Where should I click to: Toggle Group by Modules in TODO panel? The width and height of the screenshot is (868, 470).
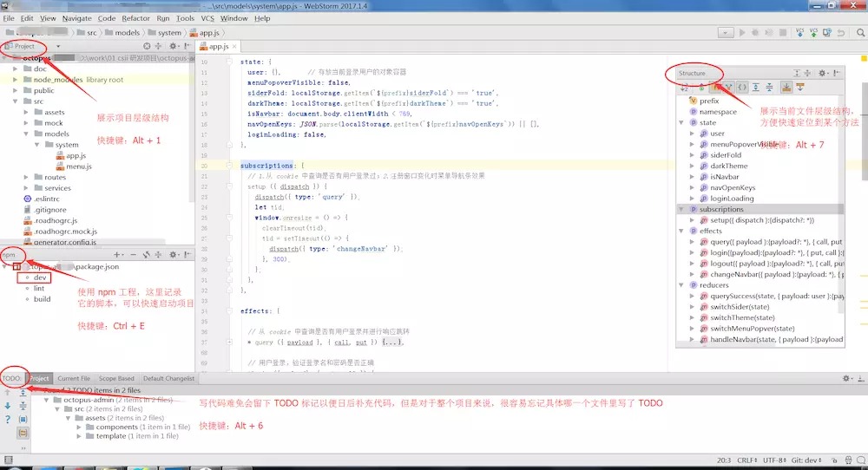(x=23, y=420)
